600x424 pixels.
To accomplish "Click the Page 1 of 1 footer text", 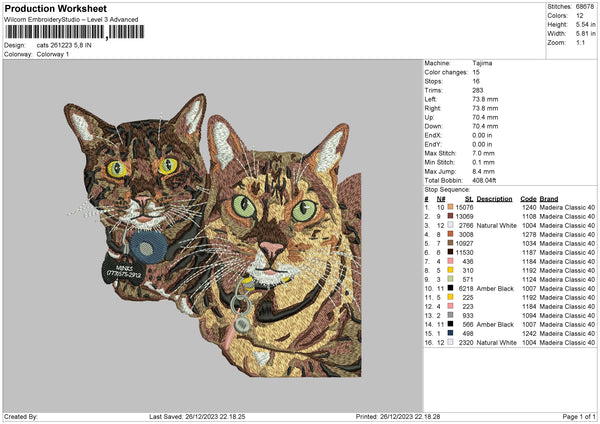I will pos(575,416).
